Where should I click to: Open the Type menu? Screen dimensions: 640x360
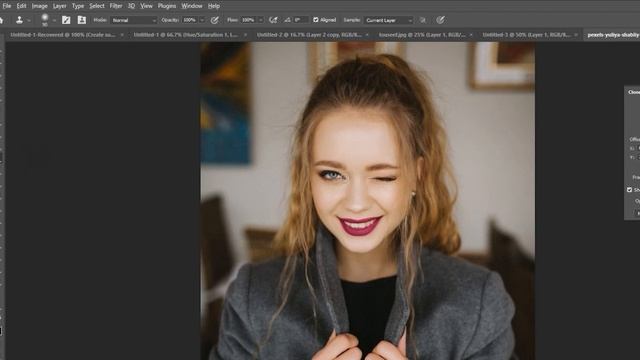[x=78, y=6]
